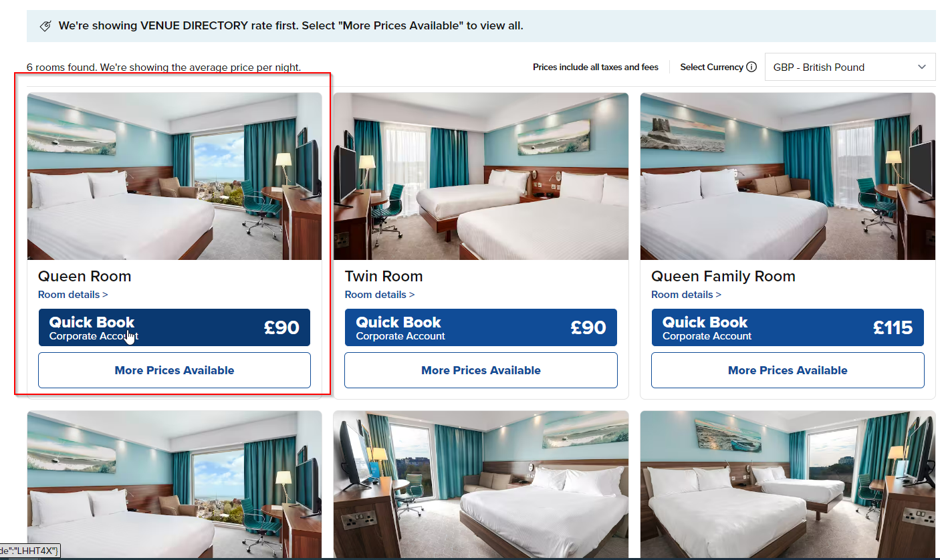View More Prices Available for Queen Family Room
Viewport: 940px width, 560px height.
(788, 370)
